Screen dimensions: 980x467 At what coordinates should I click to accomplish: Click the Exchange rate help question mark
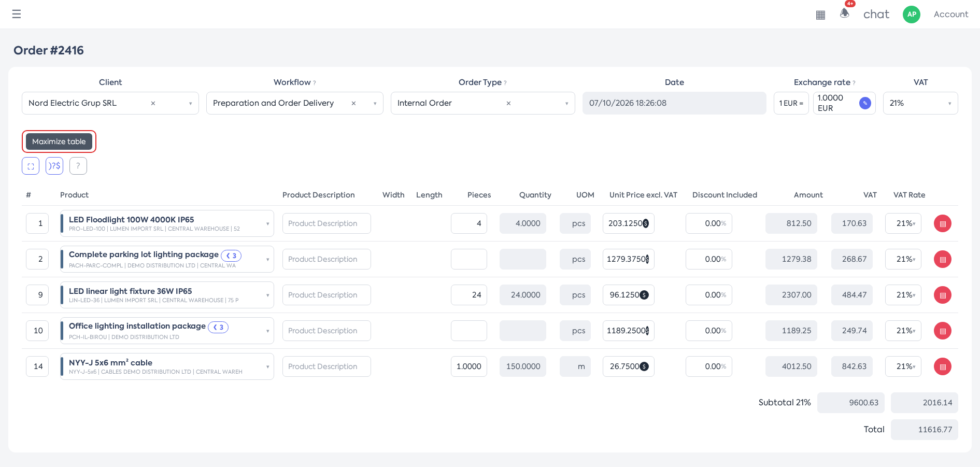854,83
